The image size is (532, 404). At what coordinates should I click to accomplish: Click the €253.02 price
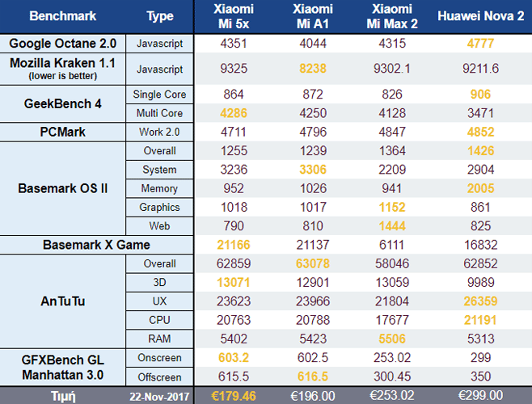[x=392, y=395]
